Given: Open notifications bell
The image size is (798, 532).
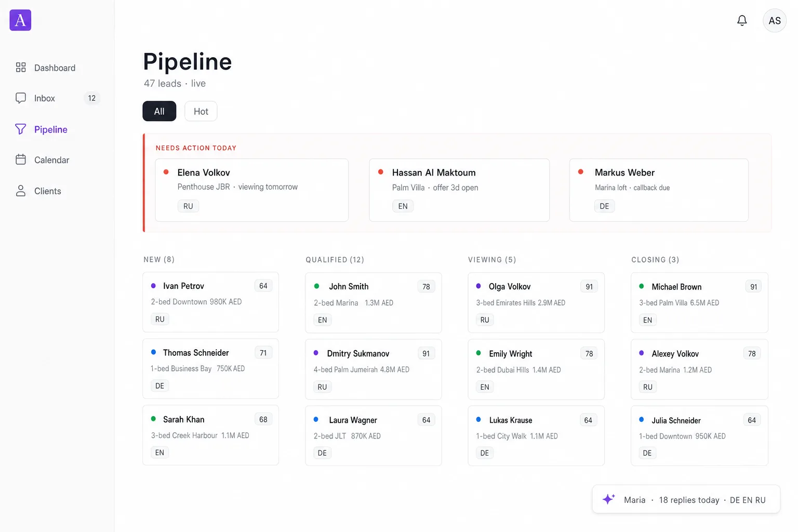Looking at the screenshot, I should click(x=742, y=20).
